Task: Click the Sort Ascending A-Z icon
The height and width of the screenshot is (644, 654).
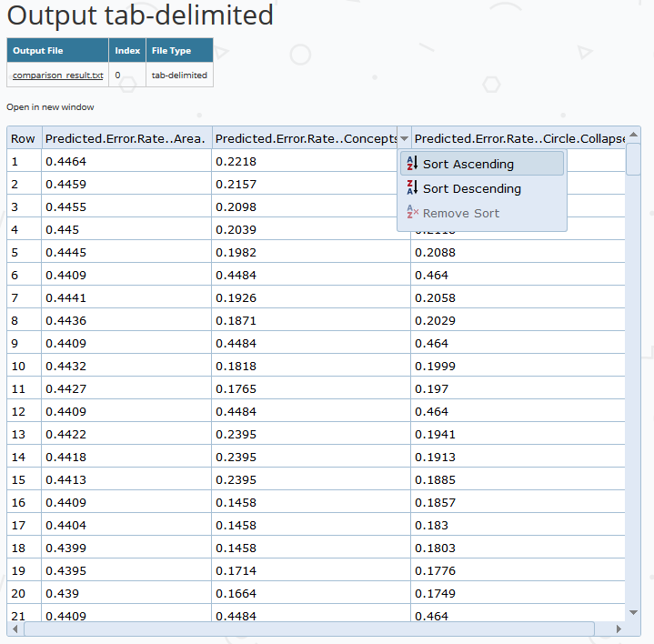Action: [412, 163]
